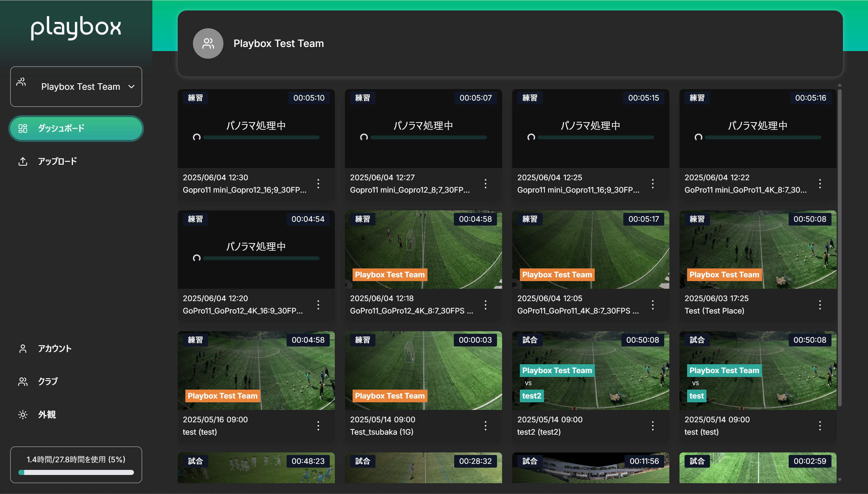
Task: Click the Playbox Test Team header title
Action: 278,43
